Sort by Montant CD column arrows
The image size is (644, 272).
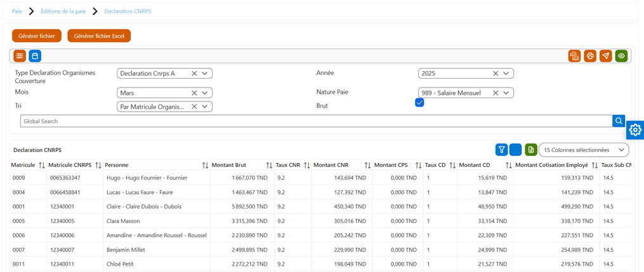pos(508,165)
